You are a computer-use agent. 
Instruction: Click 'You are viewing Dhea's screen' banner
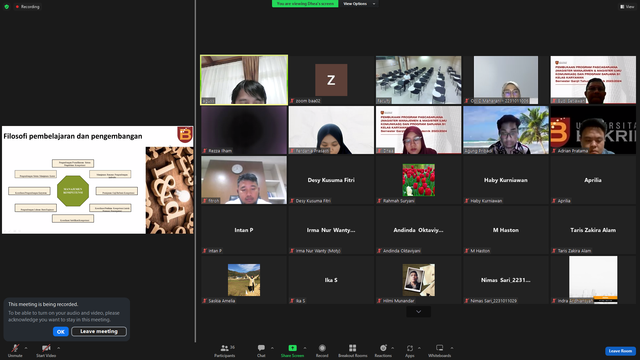305,4
